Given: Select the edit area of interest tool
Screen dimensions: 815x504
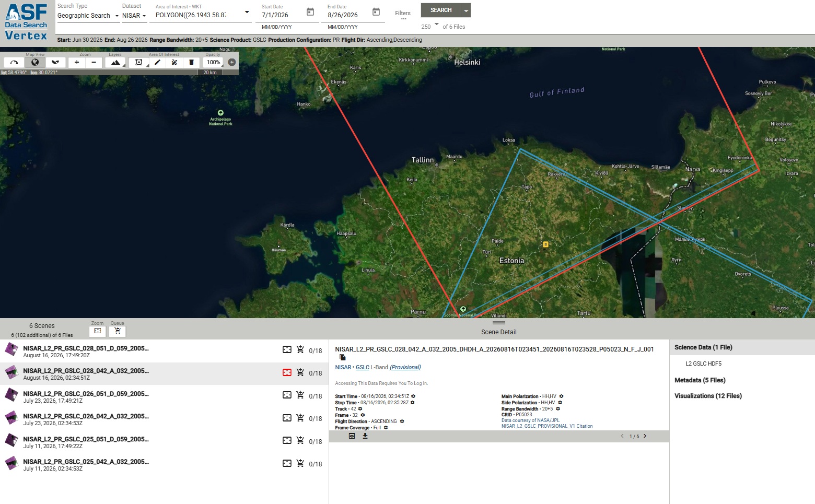Looking at the screenshot, I should [174, 62].
